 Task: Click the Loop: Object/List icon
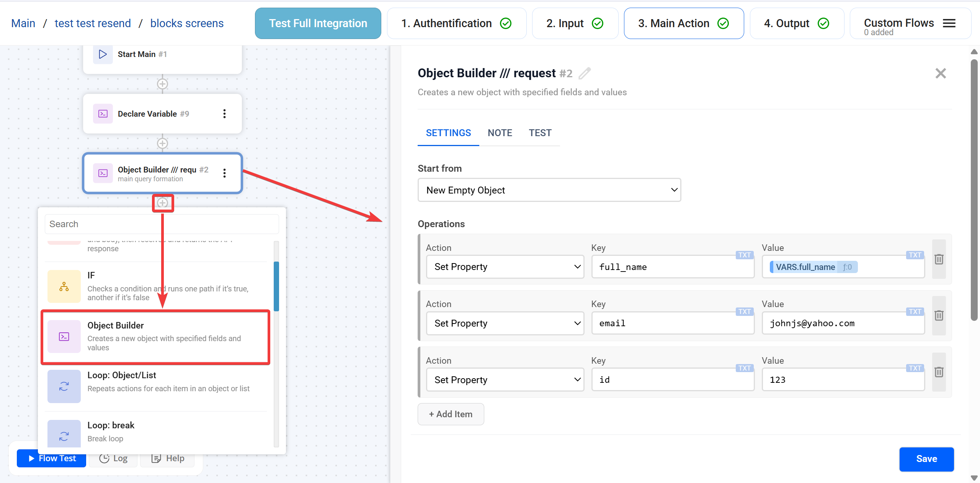pos(64,386)
